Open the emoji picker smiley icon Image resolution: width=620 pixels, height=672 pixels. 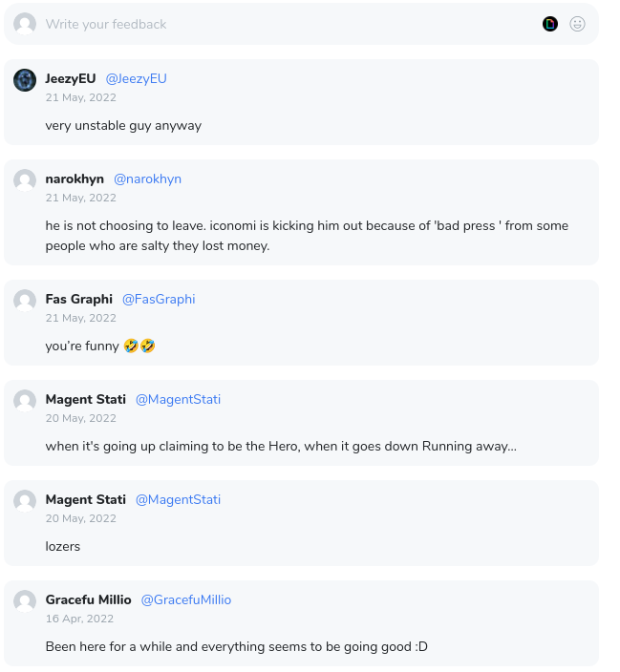(x=577, y=24)
